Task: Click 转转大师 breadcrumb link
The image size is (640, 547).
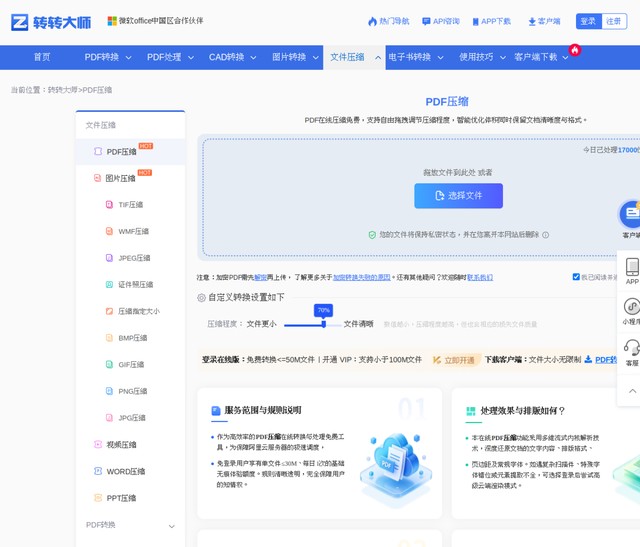Action: point(62,90)
